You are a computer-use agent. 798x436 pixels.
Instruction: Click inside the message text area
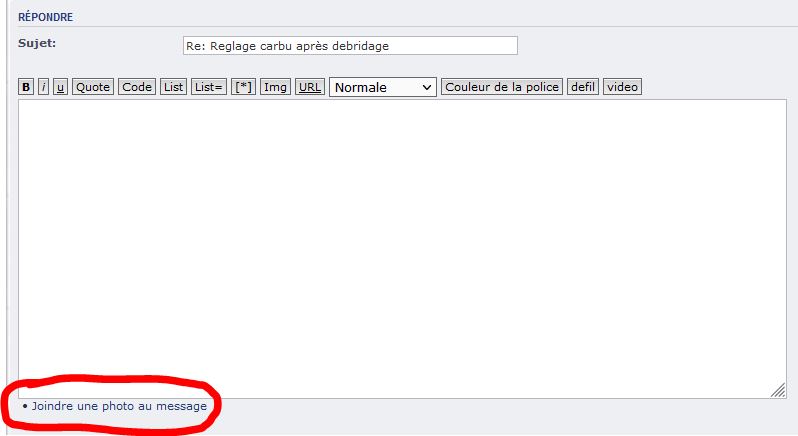click(x=402, y=249)
